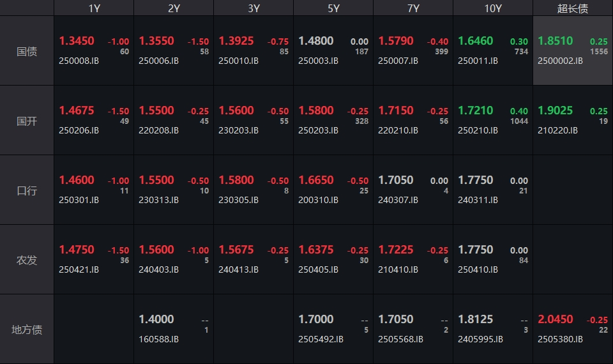Select the 5Y tenor column header
The height and width of the screenshot is (364, 613).
tap(333, 8)
